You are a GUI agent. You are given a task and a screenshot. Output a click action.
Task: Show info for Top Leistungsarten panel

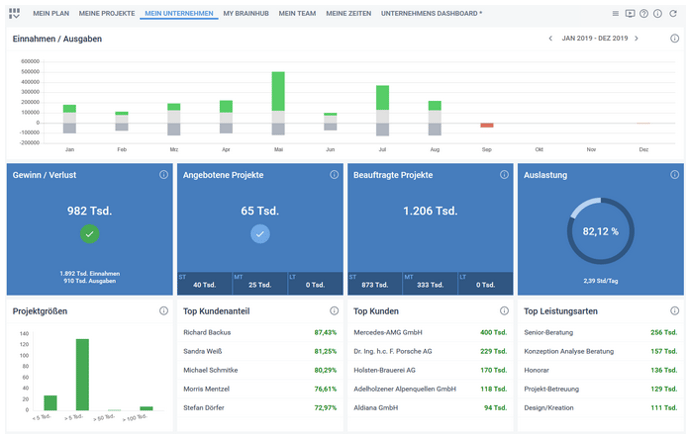pyautogui.click(x=675, y=311)
